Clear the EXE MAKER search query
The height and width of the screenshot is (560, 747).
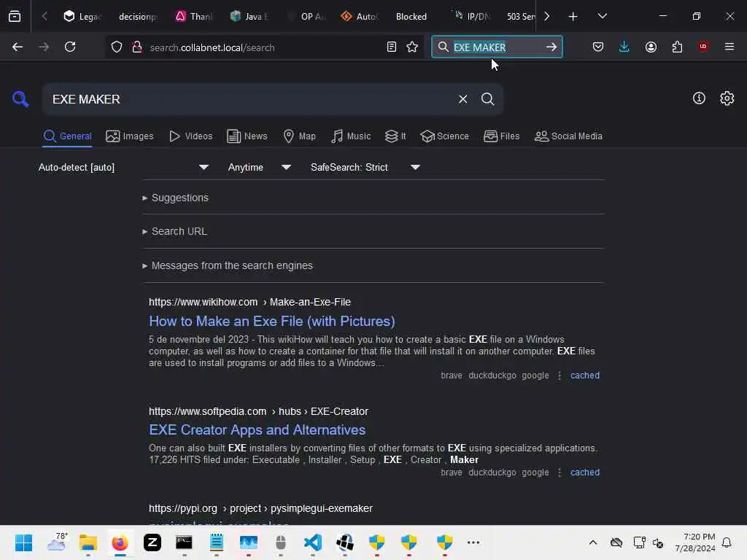[x=462, y=99]
